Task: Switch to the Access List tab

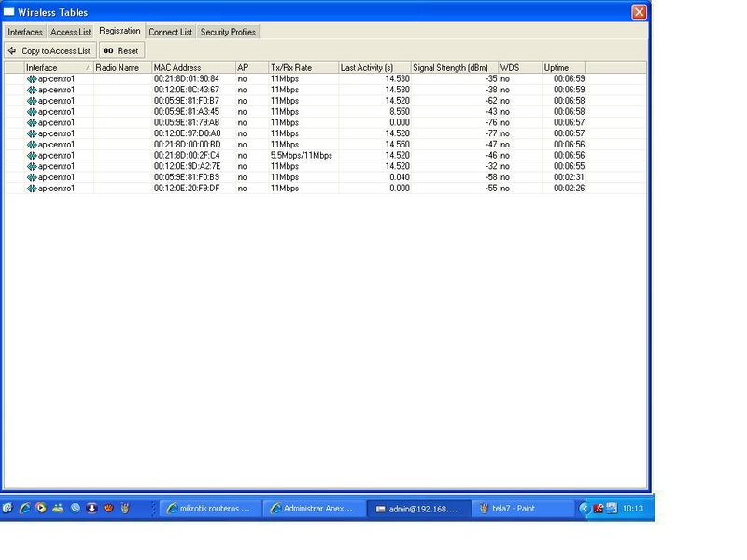Action: click(x=71, y=32)
